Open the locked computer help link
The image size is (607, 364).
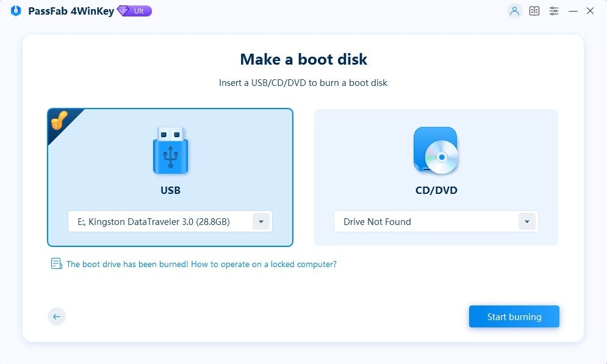pyautogui.click(x=201, y=264)
